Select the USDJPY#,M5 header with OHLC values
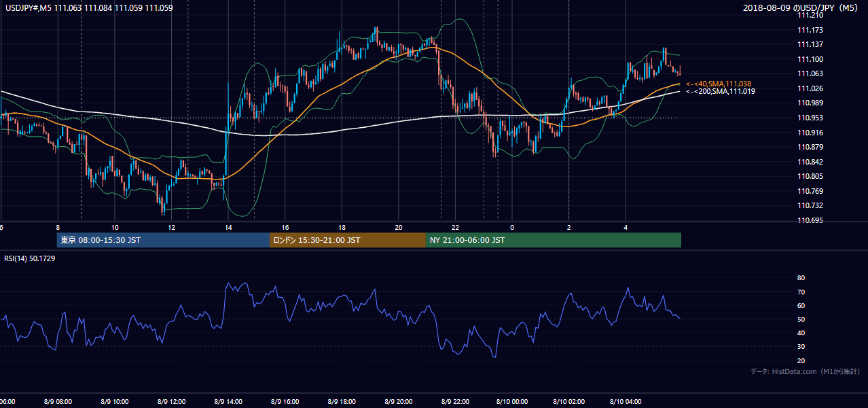 [x=88, y=8]
